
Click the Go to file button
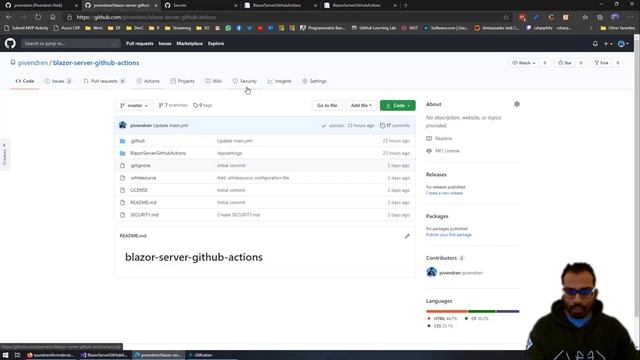point(327,105)
